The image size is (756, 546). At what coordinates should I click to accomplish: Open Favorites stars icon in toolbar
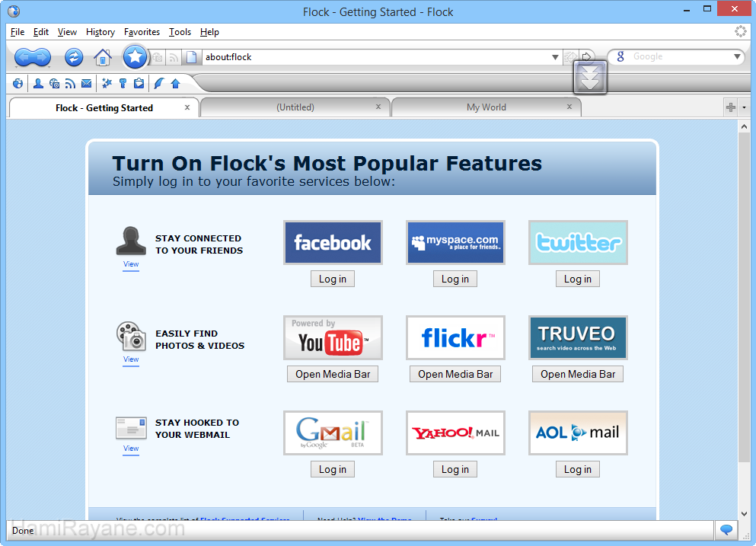point(107,84)
